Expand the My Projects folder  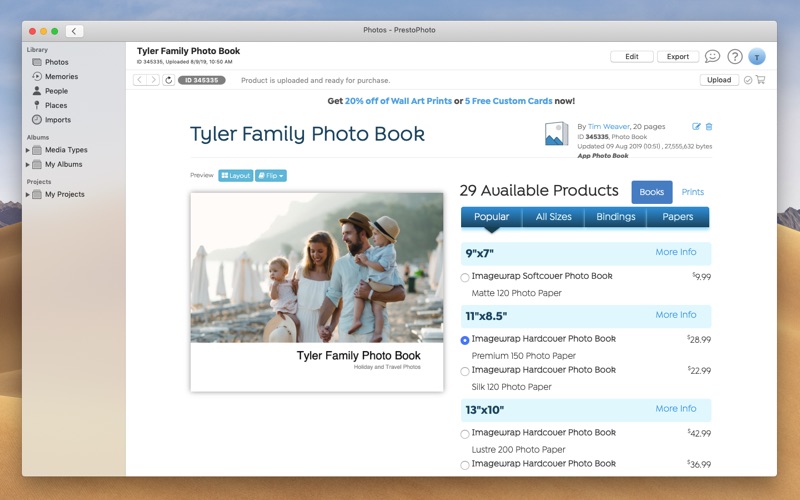[28, 194]
